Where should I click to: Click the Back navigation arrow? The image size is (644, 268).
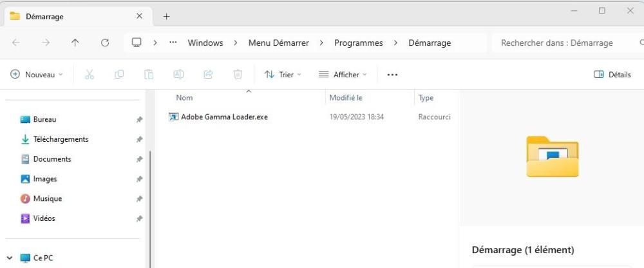[x=15, y=43]
